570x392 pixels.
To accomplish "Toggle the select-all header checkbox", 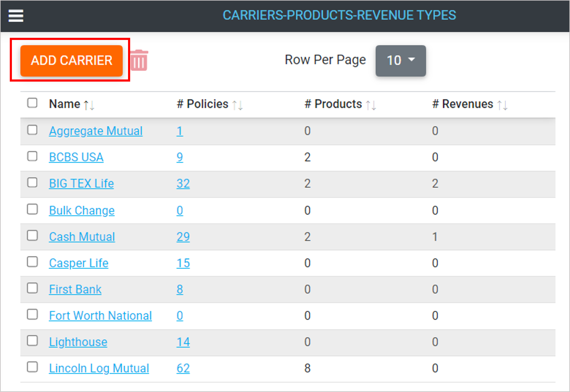I will pos(32,103).
